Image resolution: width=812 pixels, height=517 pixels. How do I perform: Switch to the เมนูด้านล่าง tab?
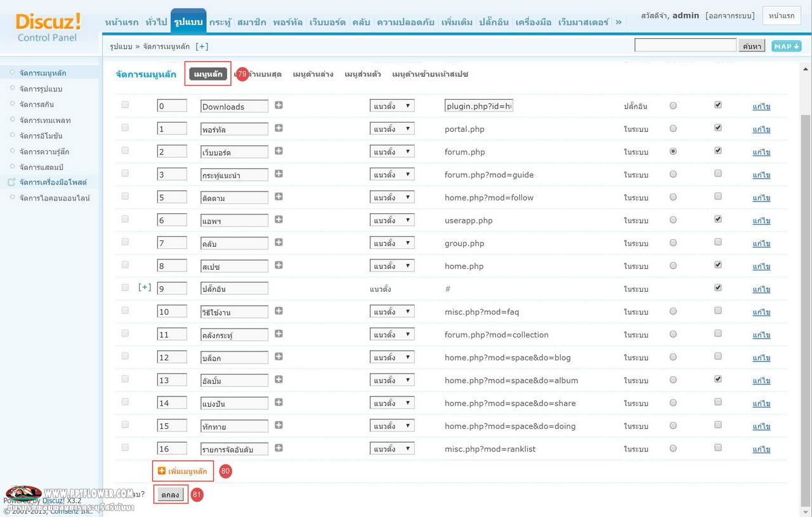[313, 74]
